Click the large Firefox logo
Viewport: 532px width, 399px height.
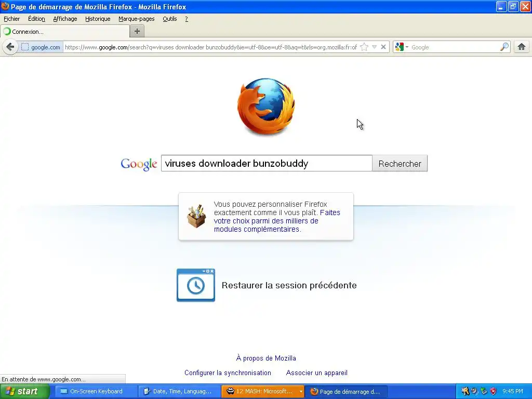click(266, 107)
